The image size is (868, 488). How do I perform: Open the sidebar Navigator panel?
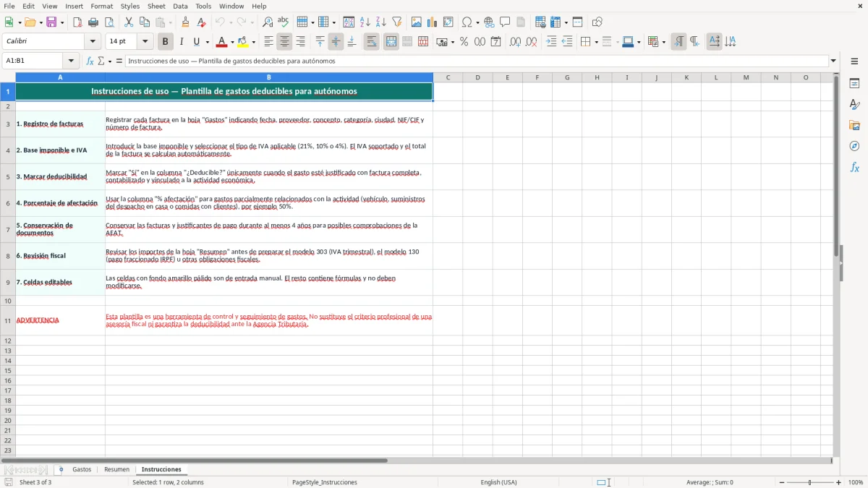tap(854, 146)
